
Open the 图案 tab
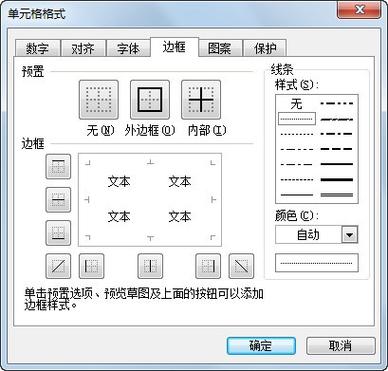[x=219, y=49]
